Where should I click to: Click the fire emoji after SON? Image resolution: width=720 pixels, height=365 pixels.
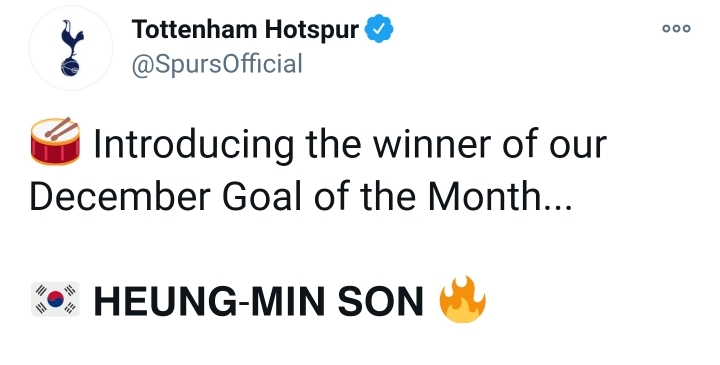pyautogui.click(x=462, y=299)
